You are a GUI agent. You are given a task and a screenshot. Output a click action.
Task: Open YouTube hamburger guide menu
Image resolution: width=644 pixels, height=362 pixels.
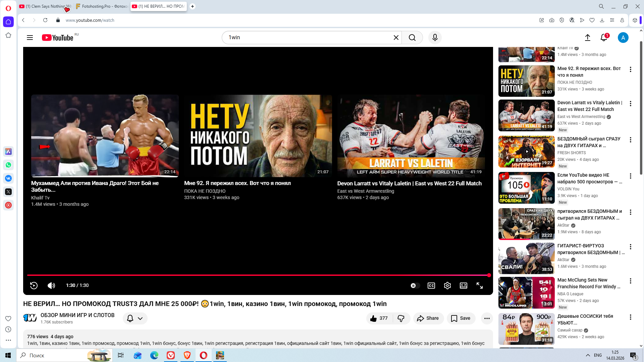(x=30, y=38)
